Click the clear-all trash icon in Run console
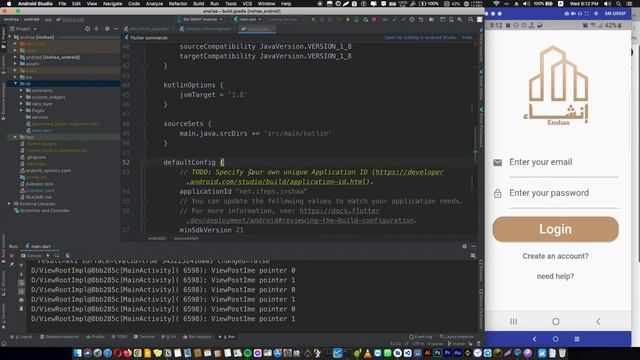The height and width of the screenshot is (360, 640). [x=21, y=309]
